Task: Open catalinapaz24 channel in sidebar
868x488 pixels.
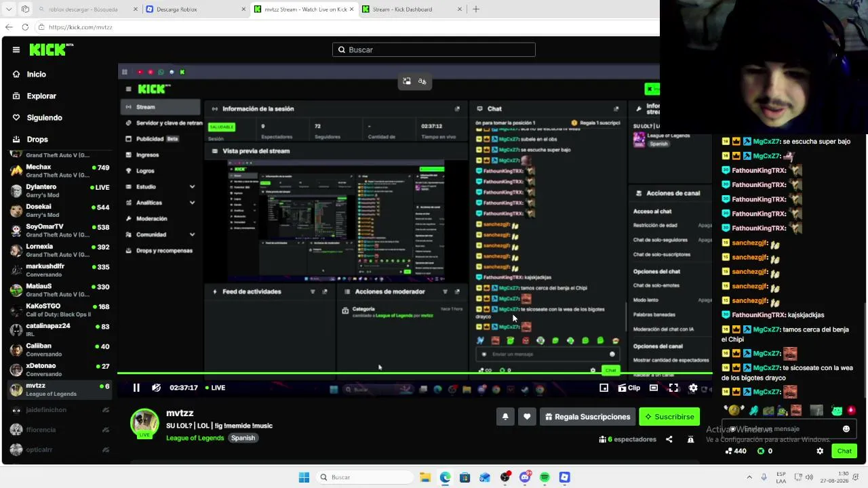Action: pyautogui.click(x=60, y=329)
